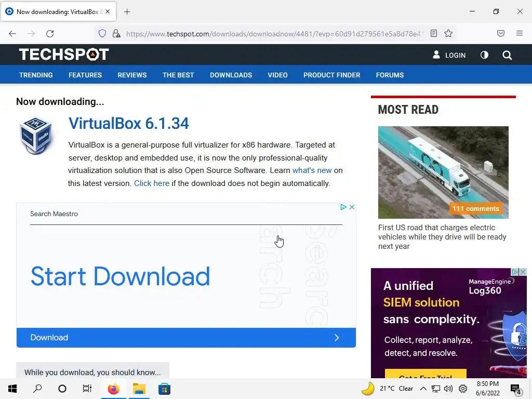The height and width of the screenshot is (399, 532).
Task: Open the electric road truck thumbnail
Action: click(443, 172)
